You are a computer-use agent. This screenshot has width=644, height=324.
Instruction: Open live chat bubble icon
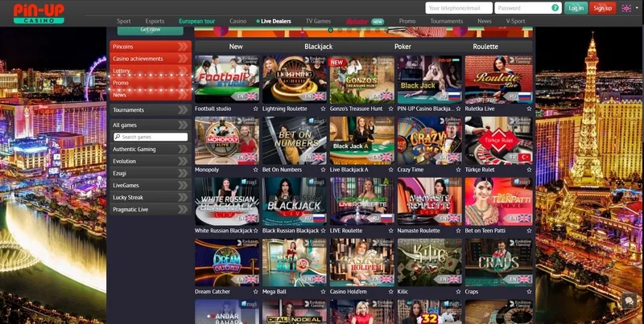point(629,301)
